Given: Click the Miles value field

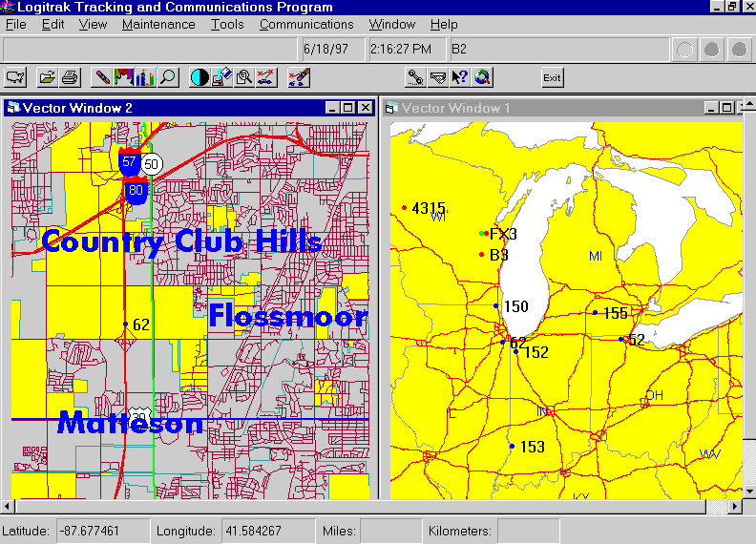Looking at the screenshot, I should coord(390,531).
